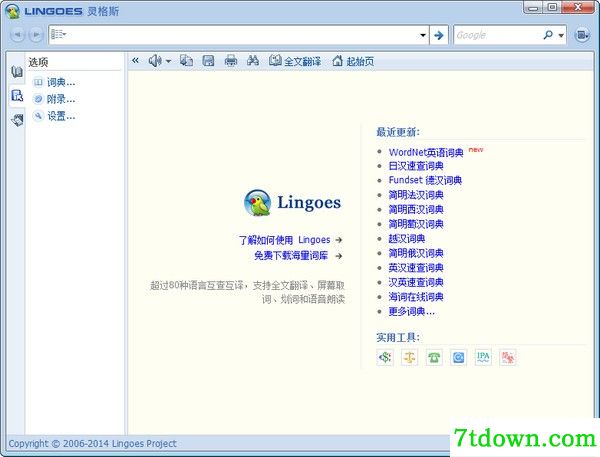Switch to the dictionary book sidebar tab

pyautogui.click(x=16, y=72)
